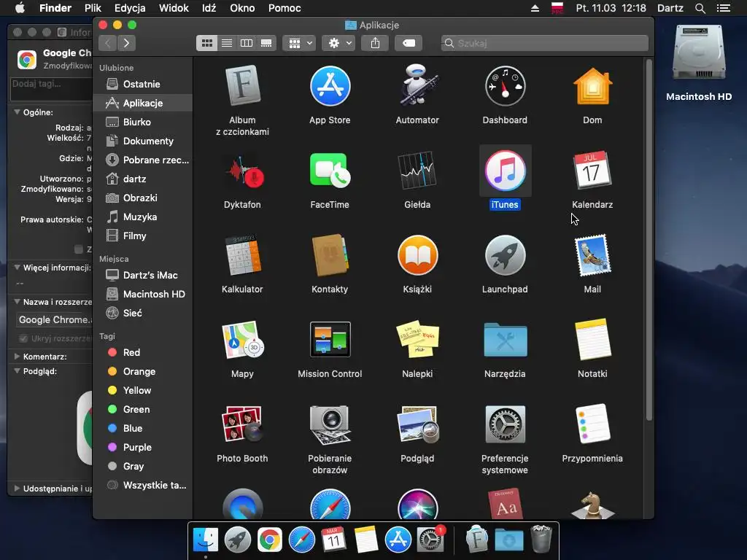Open the Widok menu
Viewport: 747px width, 560px height.
point(174,8)
